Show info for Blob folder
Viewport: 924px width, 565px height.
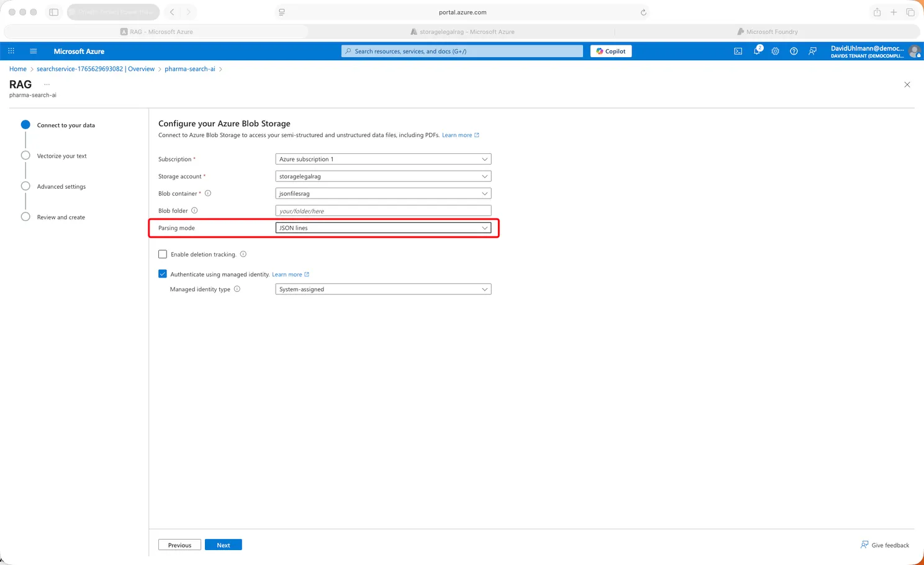(194, 210)
